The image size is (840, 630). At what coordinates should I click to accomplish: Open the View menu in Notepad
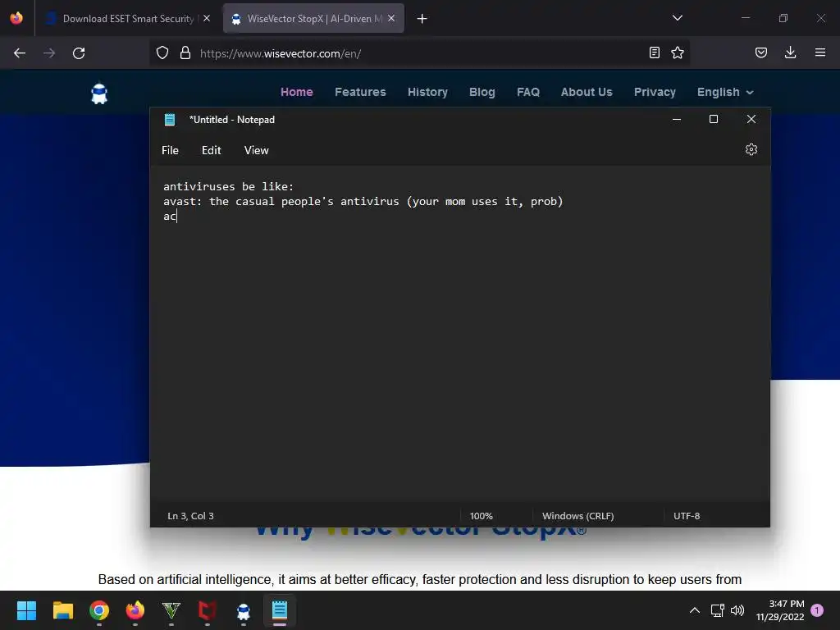click(x=256, y=151)
